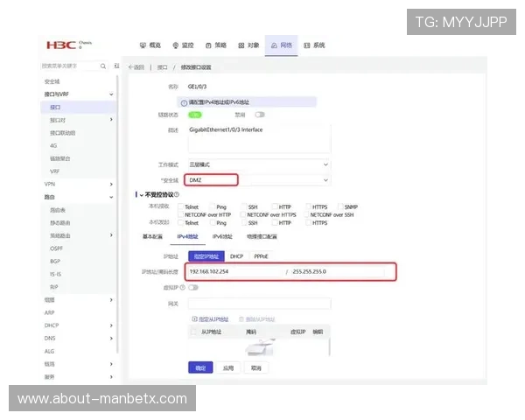Click the 返回 back link

136,67
